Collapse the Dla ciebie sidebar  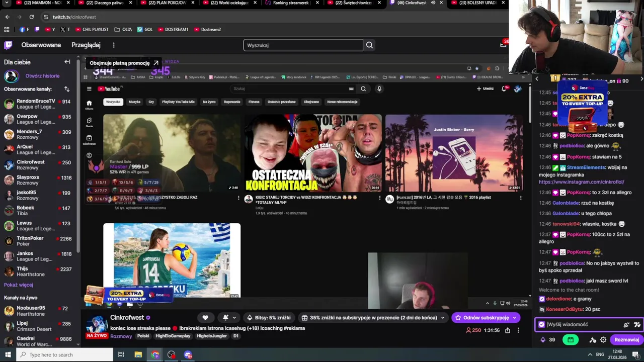point(67,62)
